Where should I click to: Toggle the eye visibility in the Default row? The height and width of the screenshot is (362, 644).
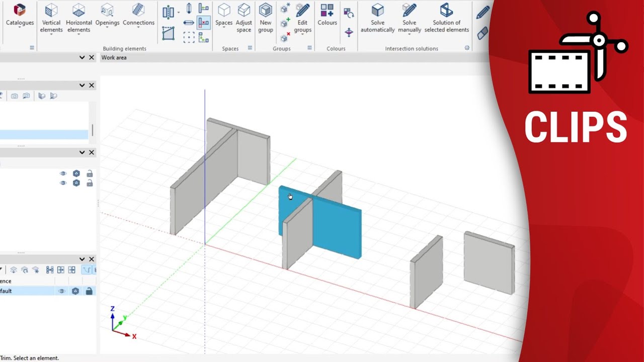[x=62, y=291]
